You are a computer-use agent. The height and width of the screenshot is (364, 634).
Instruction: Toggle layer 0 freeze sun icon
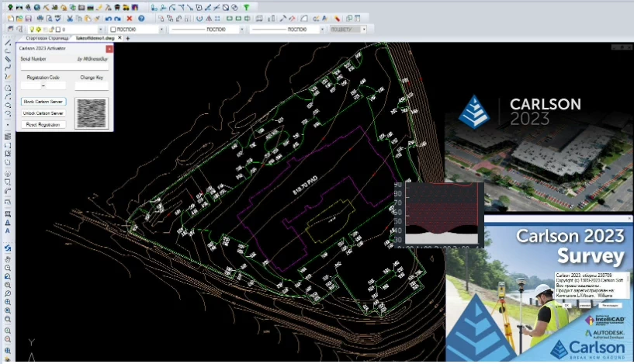pyautogui.click(x=38, y=29)
